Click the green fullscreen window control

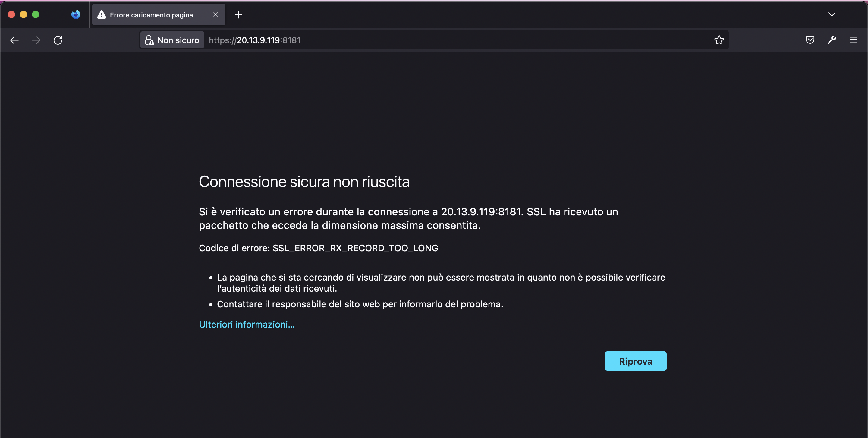35,14
